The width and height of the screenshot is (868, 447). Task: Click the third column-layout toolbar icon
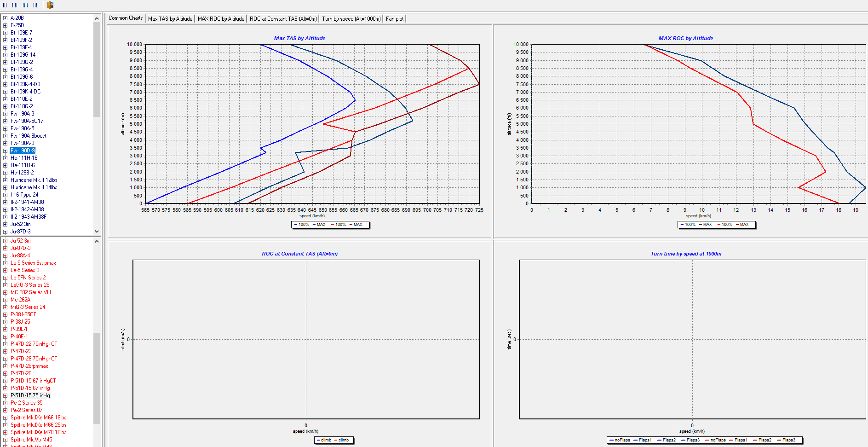[25, 5]
